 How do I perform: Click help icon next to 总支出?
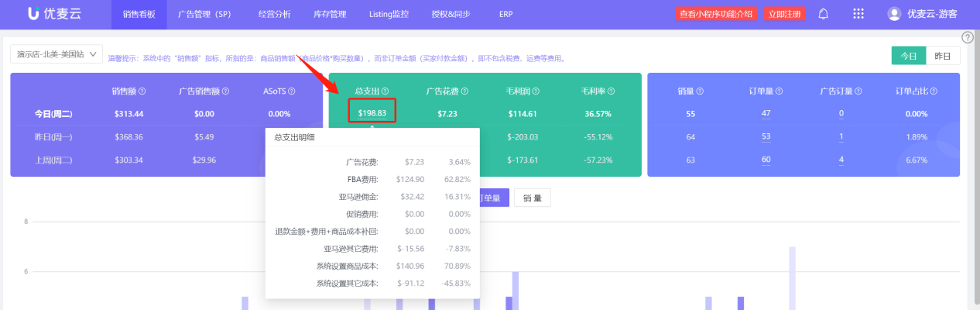[385, 91]
